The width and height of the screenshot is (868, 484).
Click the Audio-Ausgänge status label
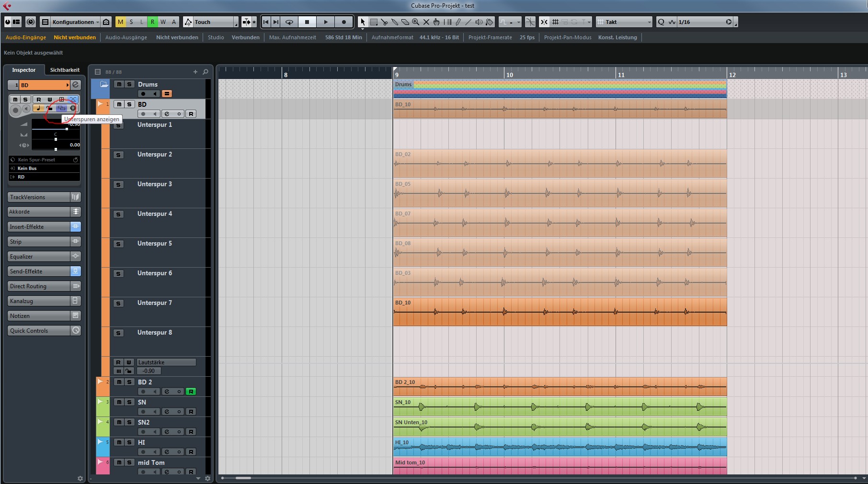(x=126, y=37)
